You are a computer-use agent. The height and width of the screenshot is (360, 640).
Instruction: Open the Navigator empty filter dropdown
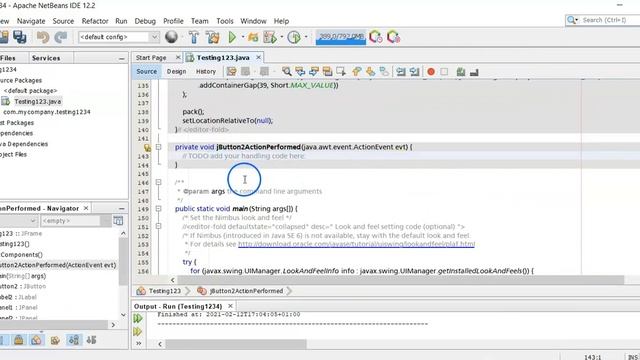coord(76,221)
